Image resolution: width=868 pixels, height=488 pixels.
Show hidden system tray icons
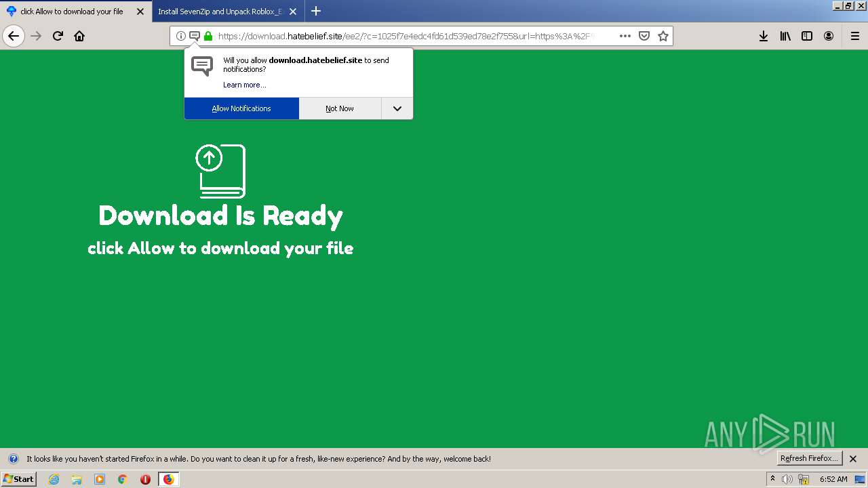coord(772,479)
